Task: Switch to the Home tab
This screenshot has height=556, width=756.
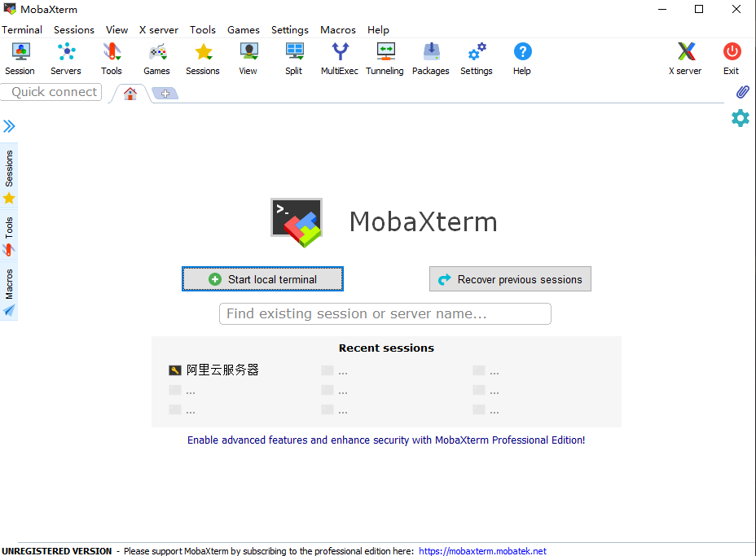Action: pyautogui.click(x=130, y=94)
